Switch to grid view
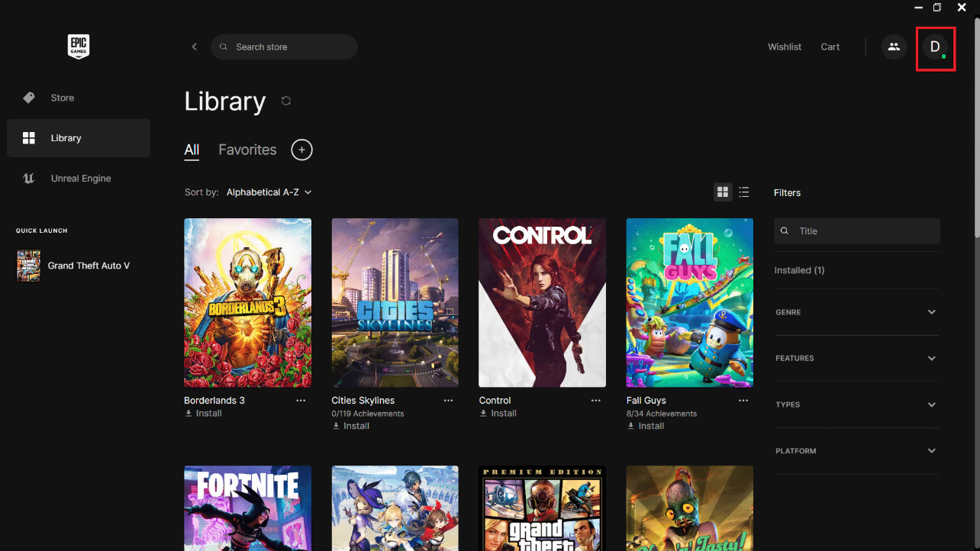The height and width of the screenshot is (551, 980). click(x=722, y=192)
